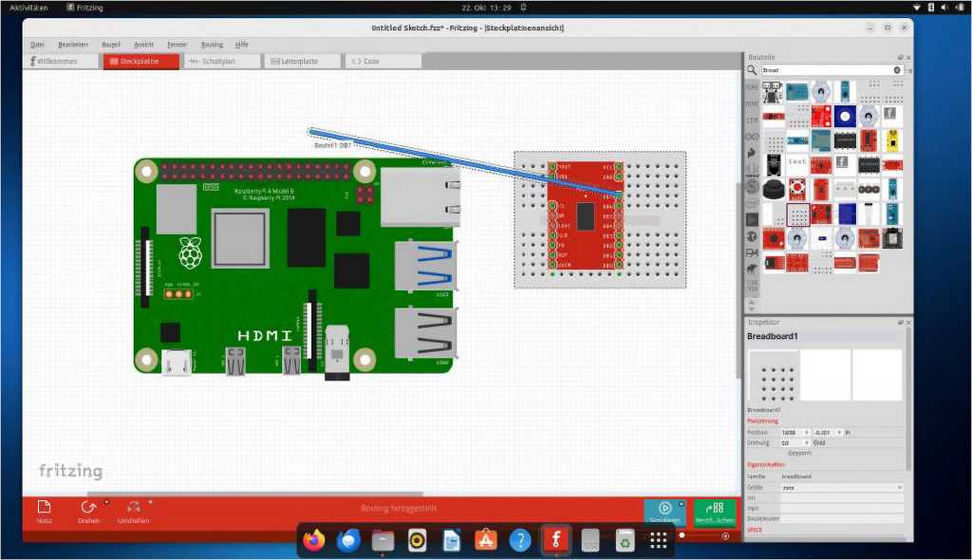Click the canvas horizontal scrollbar
The image size is (972, 560).
[254, 495]
